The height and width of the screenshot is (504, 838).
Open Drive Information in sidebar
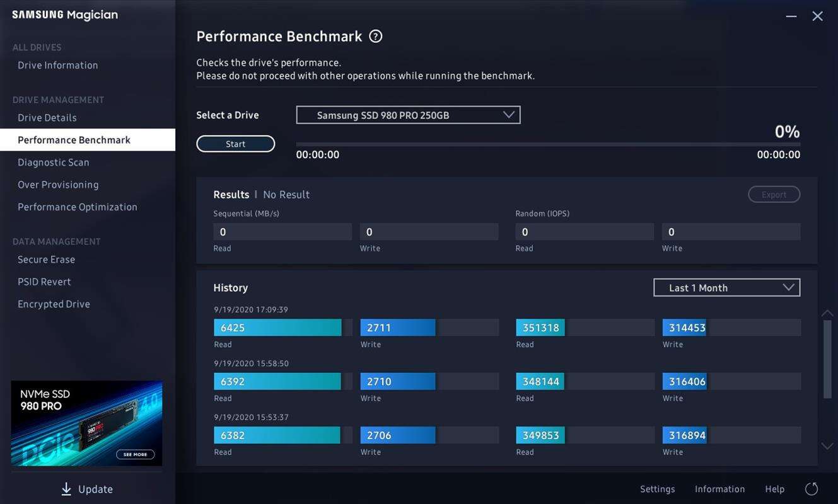tap(58, 66)
